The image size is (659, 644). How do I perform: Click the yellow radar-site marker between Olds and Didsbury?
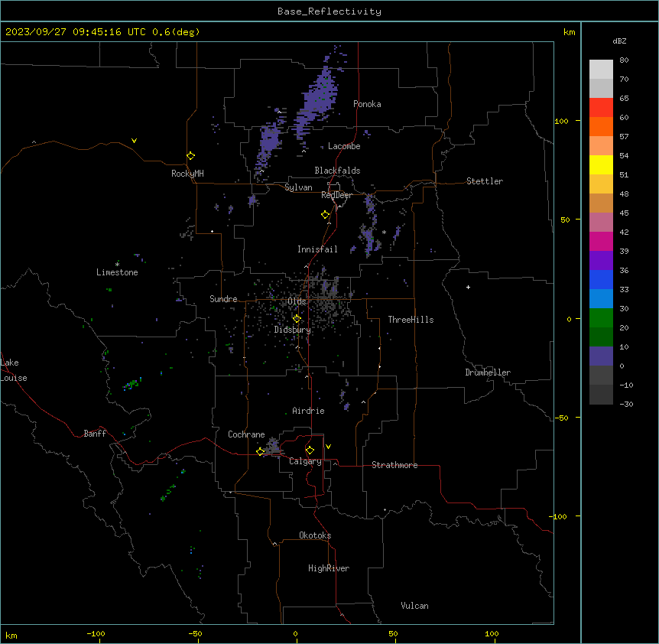tap(297, 319)
